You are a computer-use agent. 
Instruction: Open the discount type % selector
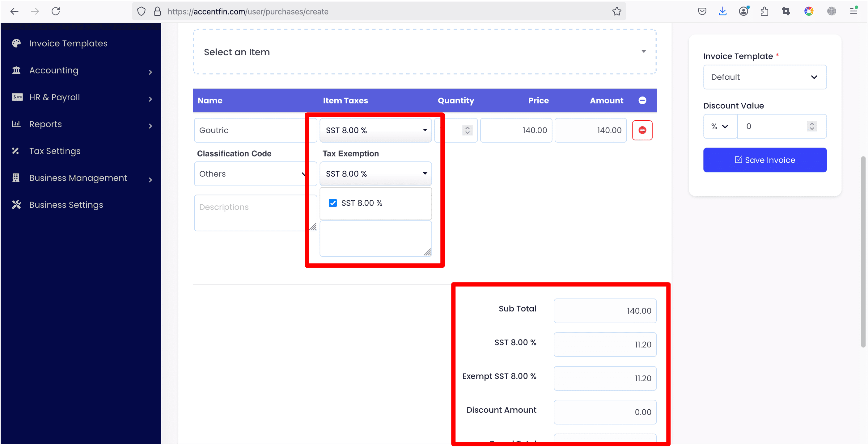[720, 126]
